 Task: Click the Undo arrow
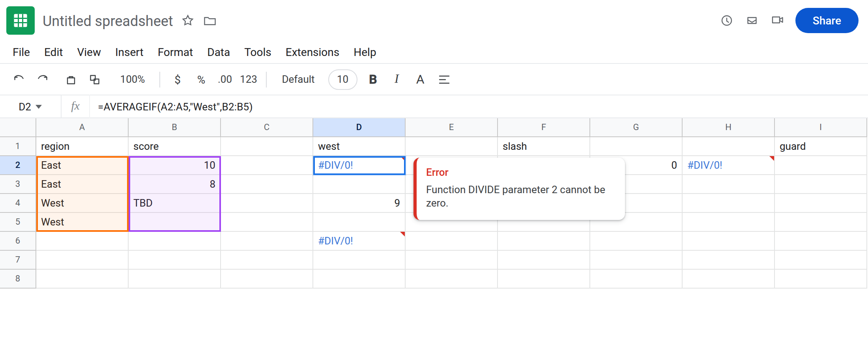coord(19,79)
